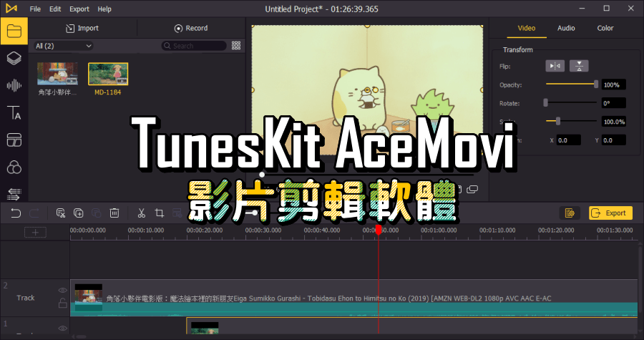Screen dimensions: 644x340
Task: Click the edit clip icon beside Undo
Action: 60,213
